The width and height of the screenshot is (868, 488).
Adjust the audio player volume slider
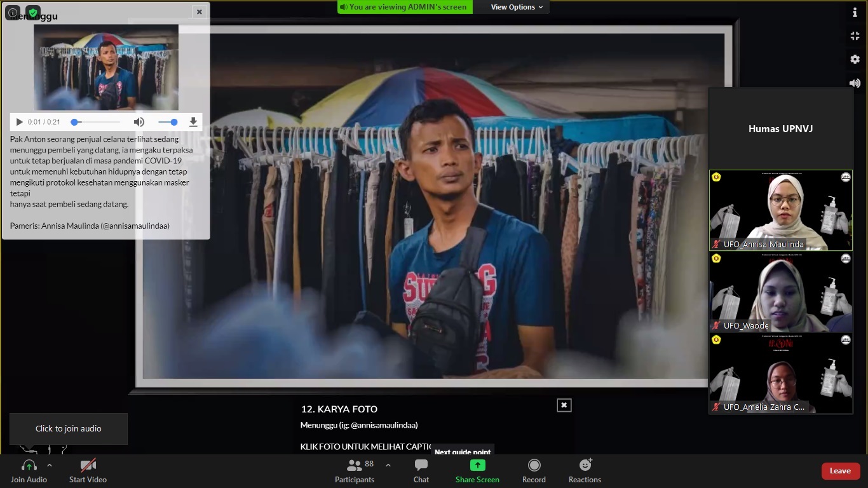(168, 122)
